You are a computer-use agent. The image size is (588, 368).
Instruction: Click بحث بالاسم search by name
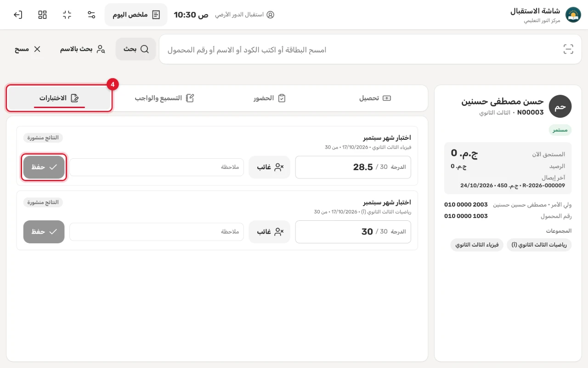click(x=83, y=49)
